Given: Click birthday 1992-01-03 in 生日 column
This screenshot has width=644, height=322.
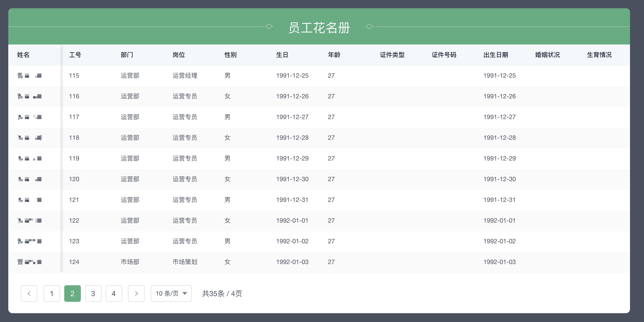Looking at the screenshot, I should pos(292,262).
